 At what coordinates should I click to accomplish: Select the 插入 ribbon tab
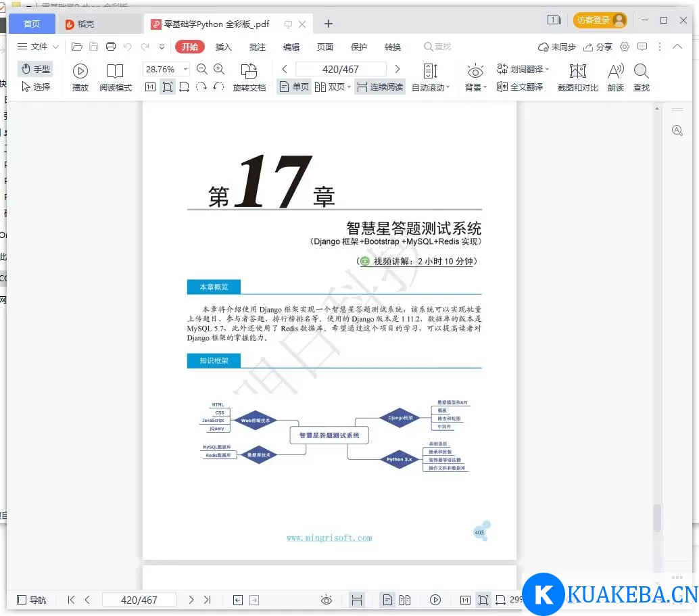click(223, 47)
